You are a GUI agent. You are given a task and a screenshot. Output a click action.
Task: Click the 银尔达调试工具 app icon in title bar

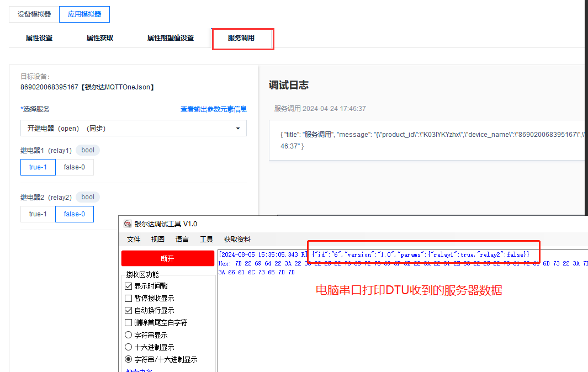click(x=128, y=224)
